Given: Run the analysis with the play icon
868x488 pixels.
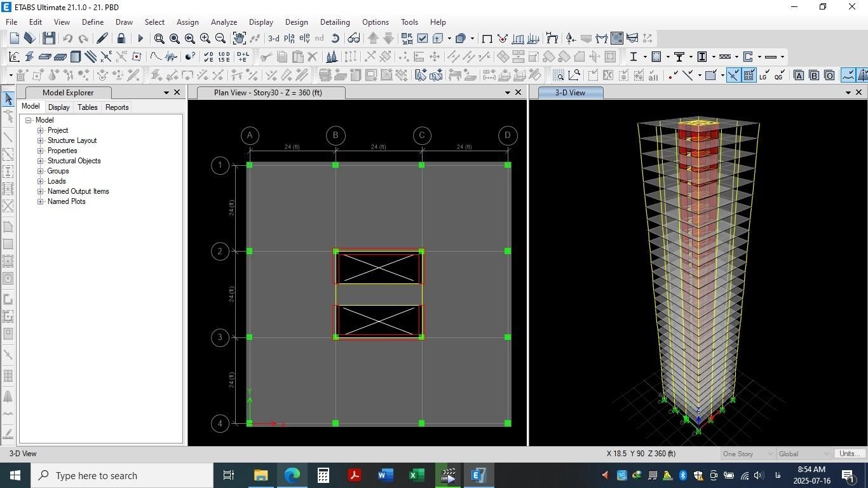Looking at the screenshot, I should [140, 38].
